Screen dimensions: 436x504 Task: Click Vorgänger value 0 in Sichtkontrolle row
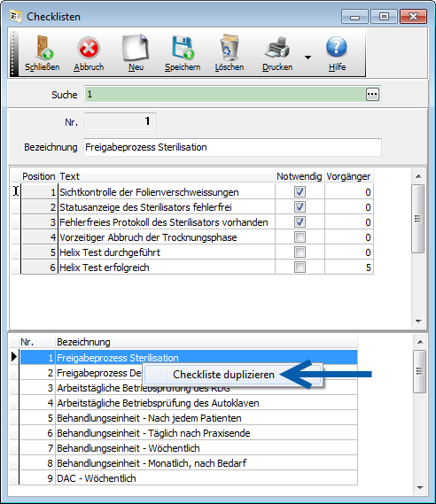click(x=349, y=192)
